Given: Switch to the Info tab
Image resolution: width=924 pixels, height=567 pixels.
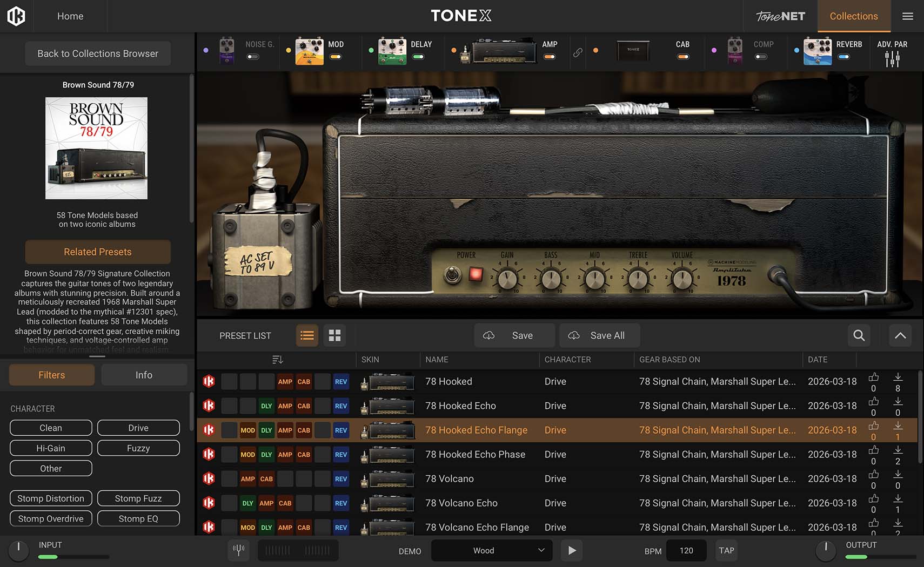Looking at the screenshot, I should point(144,375).
